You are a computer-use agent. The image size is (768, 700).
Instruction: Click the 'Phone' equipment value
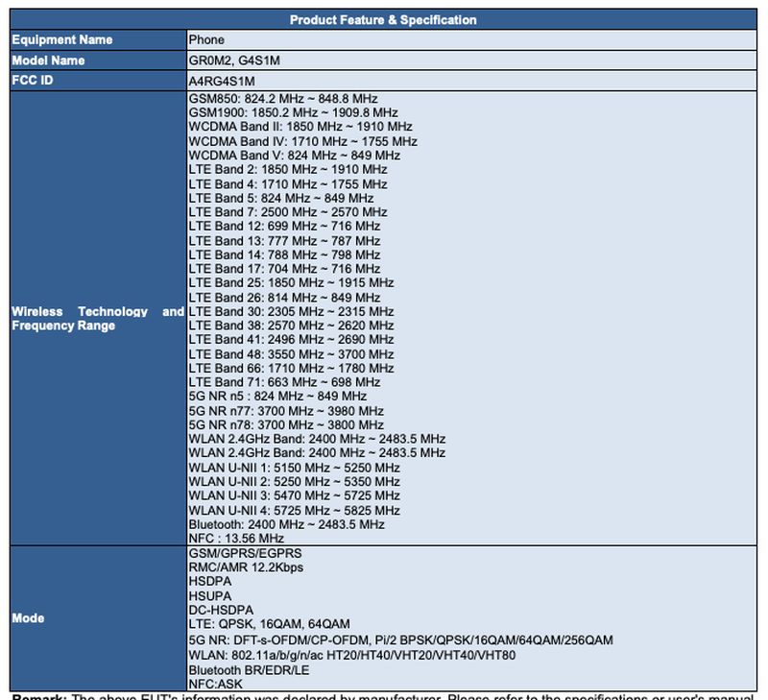pos(206,39)
